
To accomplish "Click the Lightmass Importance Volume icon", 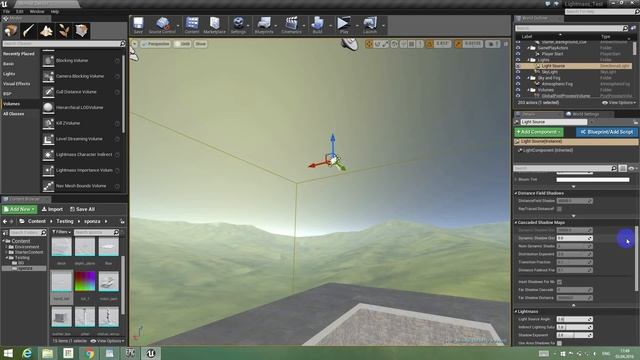I will coord(48,170).
